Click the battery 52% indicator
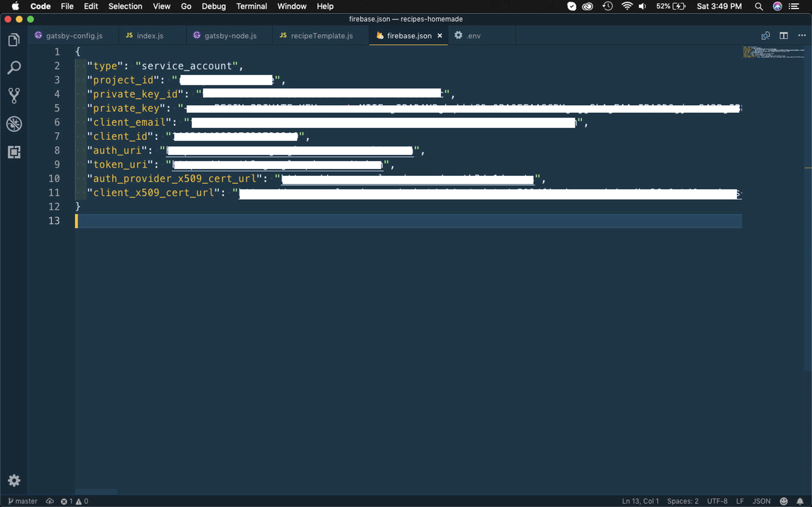This screenshot has width=812, height=507. (671, 6)
